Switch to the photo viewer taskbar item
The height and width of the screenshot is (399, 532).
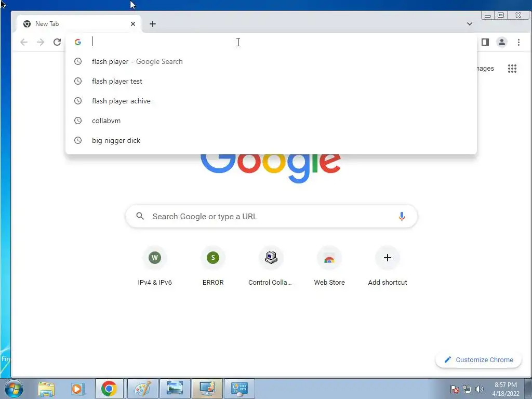pos(175,389)
